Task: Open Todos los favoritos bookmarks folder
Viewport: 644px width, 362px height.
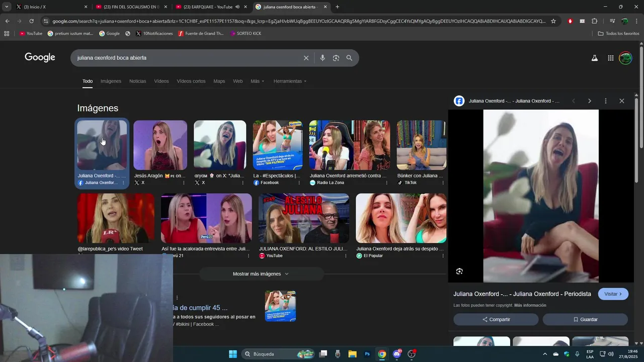Action: (618, 34)
